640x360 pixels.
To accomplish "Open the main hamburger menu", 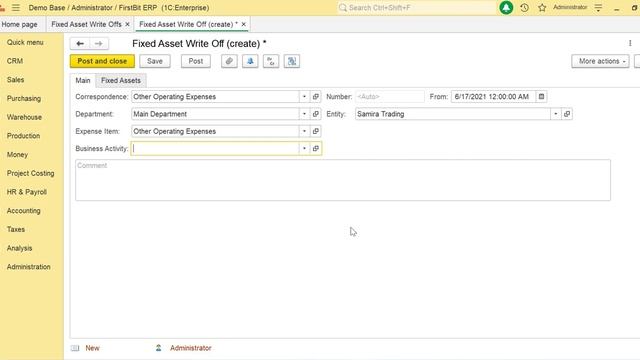I will [x=16, y=7].
